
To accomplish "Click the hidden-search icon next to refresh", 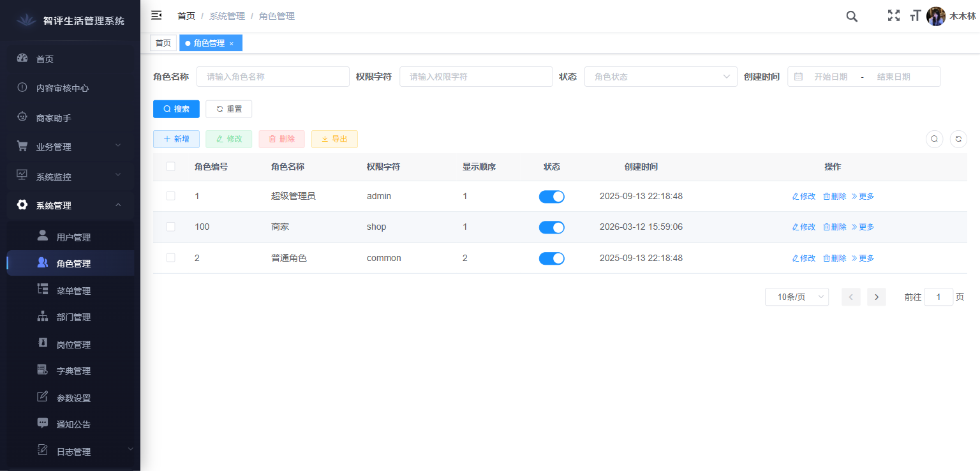I will (935, 138).
